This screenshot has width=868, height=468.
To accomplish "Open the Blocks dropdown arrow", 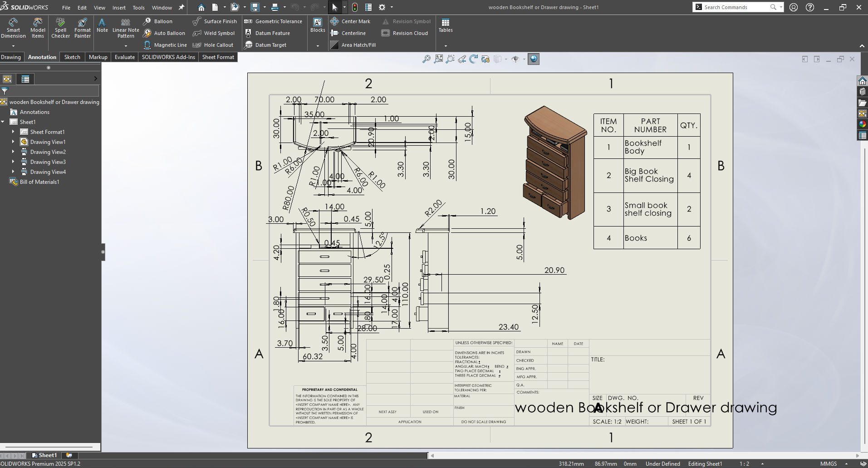I will 318,45.
